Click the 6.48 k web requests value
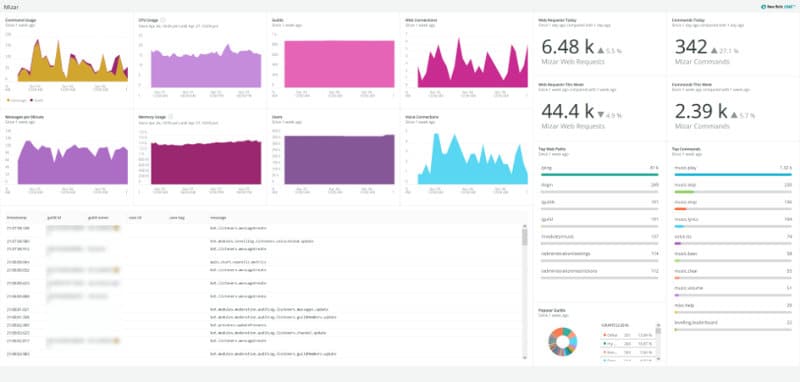 [x=567, y=47]
